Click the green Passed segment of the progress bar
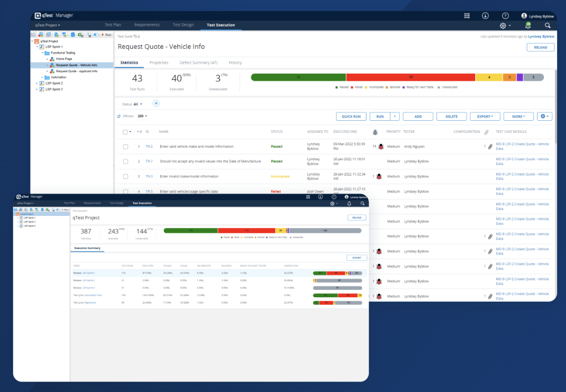Screen dimensions: 566x392 tap(297, 77)
